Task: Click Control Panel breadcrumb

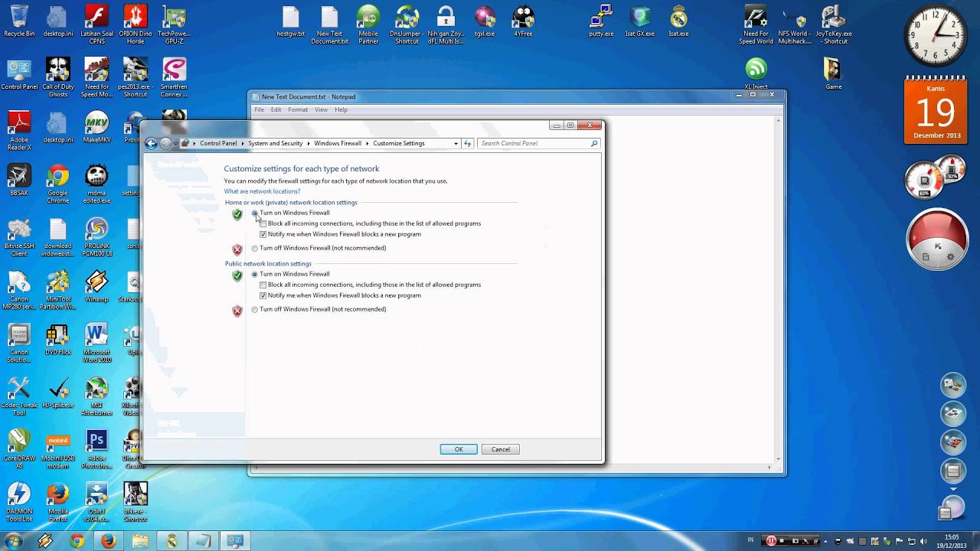Action: [218, 143]
